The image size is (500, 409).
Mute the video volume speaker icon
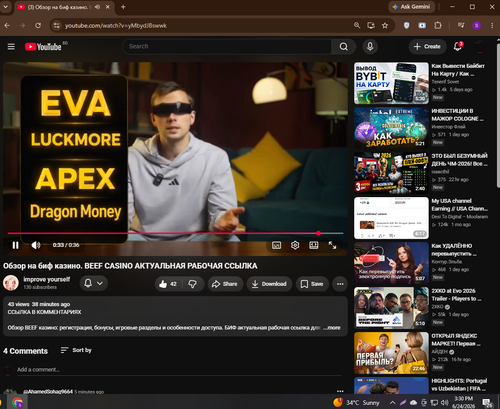[x=36, y=245]
